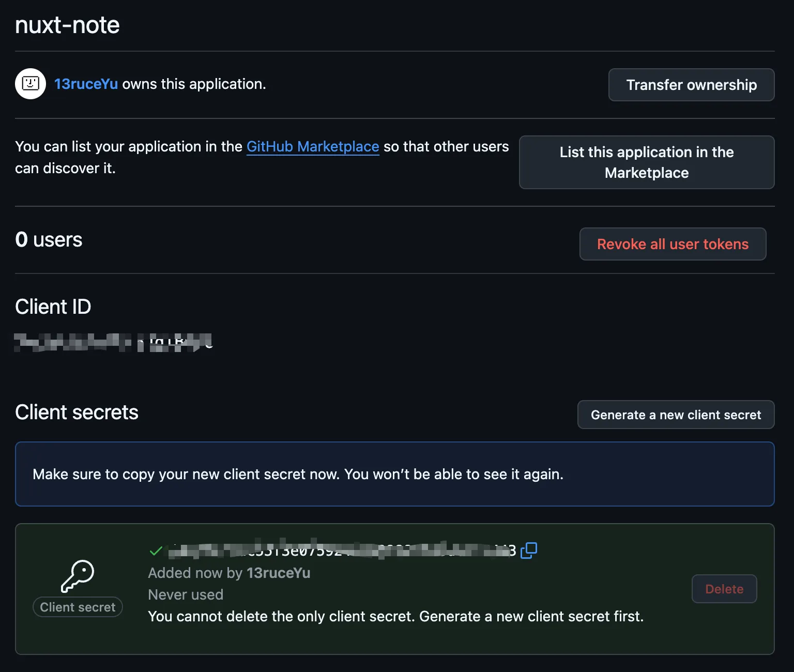This screenshot has width=794, height=672.
Task: Generate a new client secret
Action: coord(676,415)
